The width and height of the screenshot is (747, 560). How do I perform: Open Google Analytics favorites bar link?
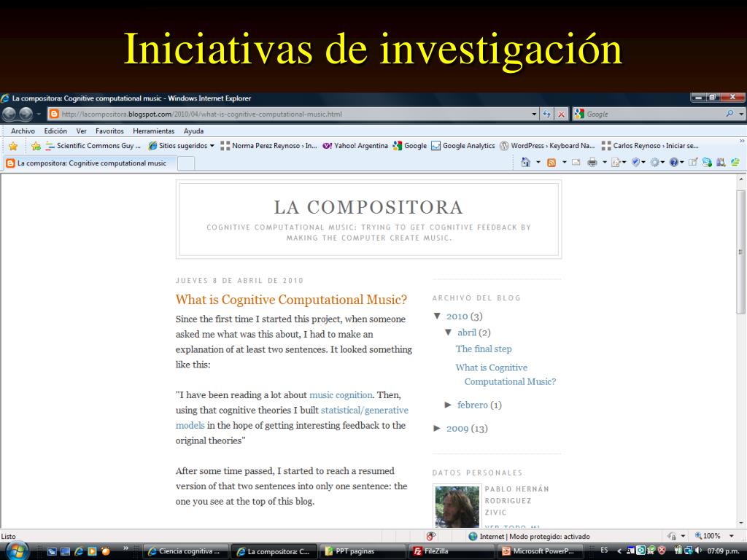tap(463, 146)
